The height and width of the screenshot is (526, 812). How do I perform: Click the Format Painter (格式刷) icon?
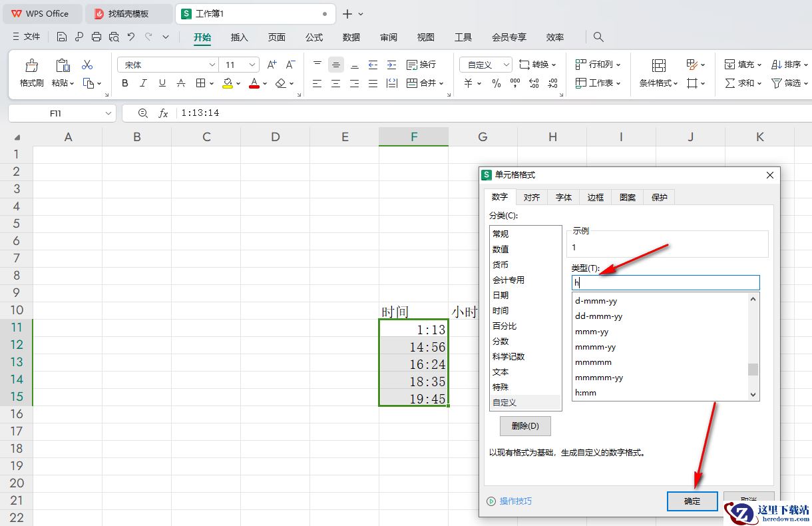[x=31, y=65]
